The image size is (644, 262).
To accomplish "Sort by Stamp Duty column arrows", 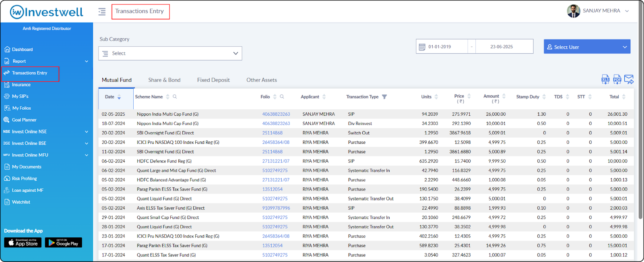I will (x=544, y=97).
